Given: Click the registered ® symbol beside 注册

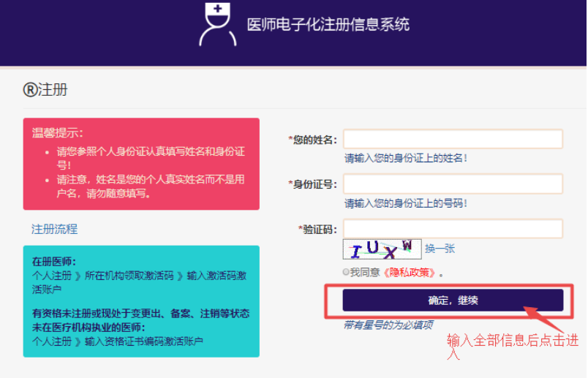Looking at the screenshot, I should click(x=29, y=90).
